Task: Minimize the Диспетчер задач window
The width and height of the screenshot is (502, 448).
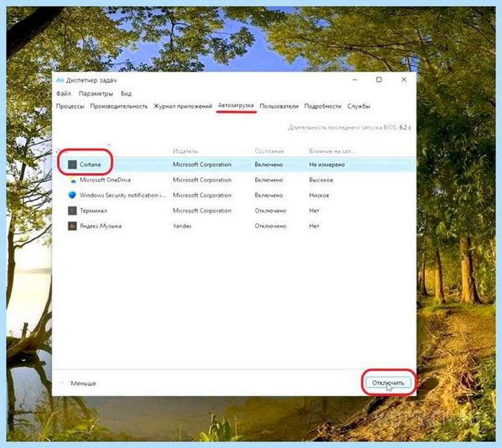Action: [x=355, y=79]
